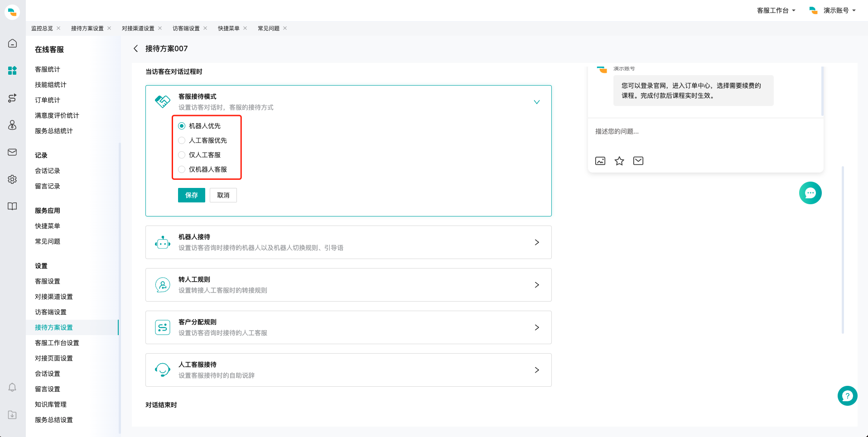Collapse the 客服接待模式 panel chevron
Viewport: 868px width, 437px height.
point(537,102)
